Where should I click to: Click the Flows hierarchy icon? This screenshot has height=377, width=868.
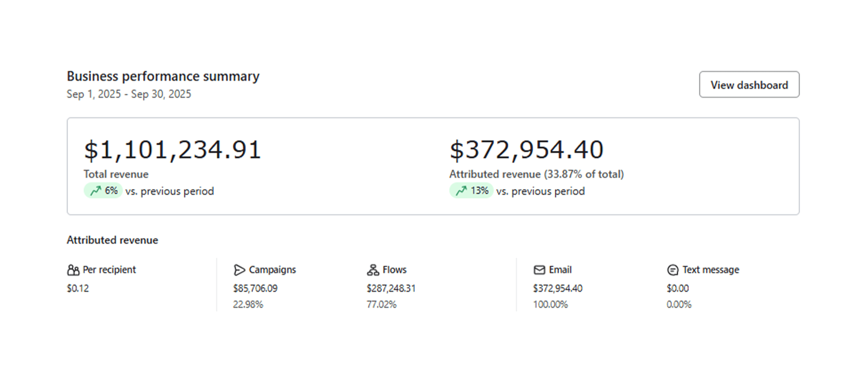[x=373, y=270]
